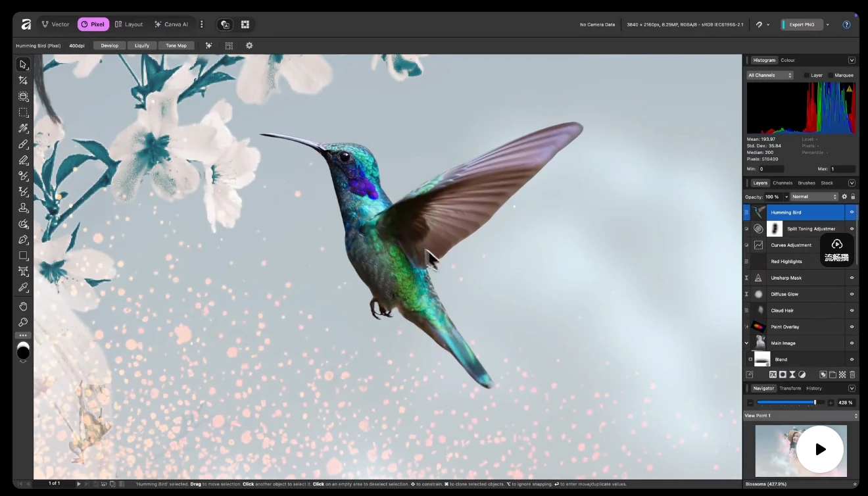Add pixel layer checkerboard icon
Viewport: 868px width, 496px height.
click(842, 374)
